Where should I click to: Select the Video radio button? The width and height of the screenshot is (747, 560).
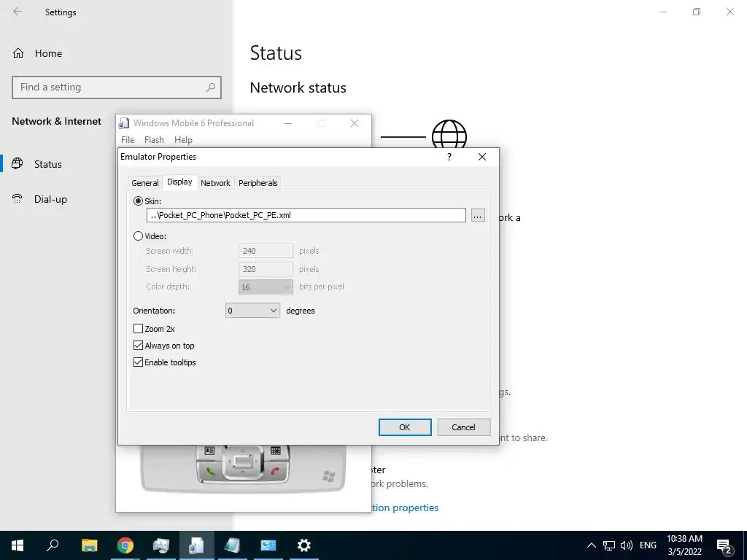[x=138, y=236]
